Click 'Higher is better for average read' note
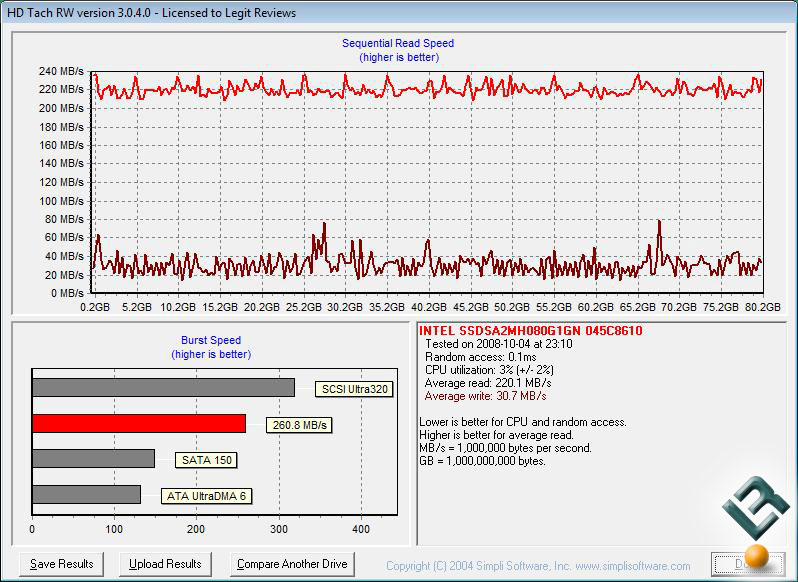The image size is (798, 582). [497, 435]
